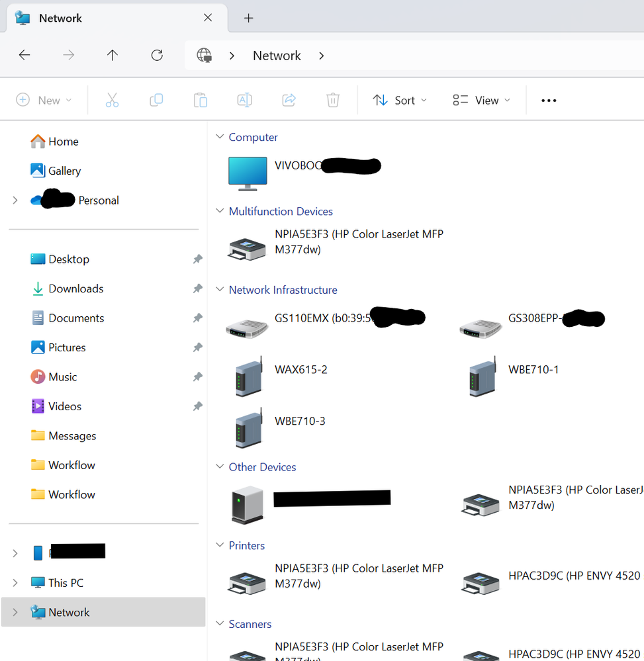The image size is (644, 661).
Task: Open the Sort dropdown menu
Action: click(400, 101)
